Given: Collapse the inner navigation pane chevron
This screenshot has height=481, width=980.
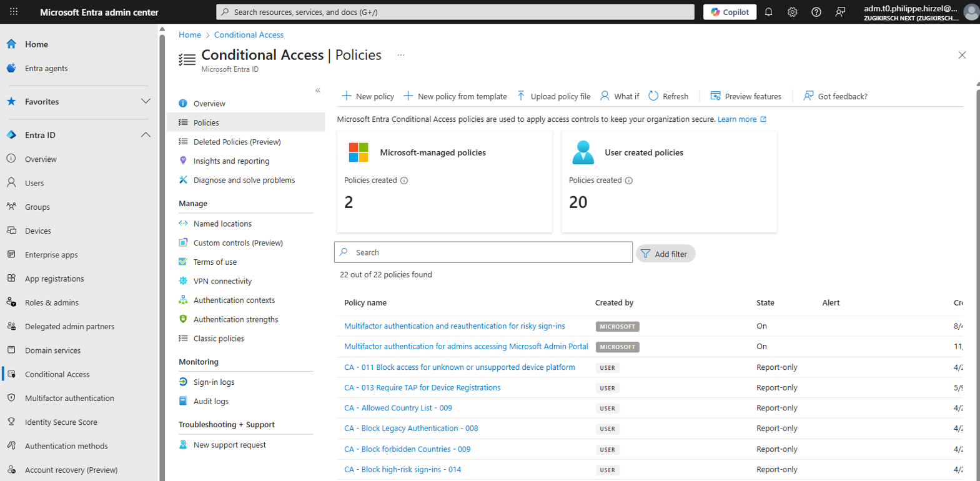Looking at the screenshot, I should [x=318, y=91].
